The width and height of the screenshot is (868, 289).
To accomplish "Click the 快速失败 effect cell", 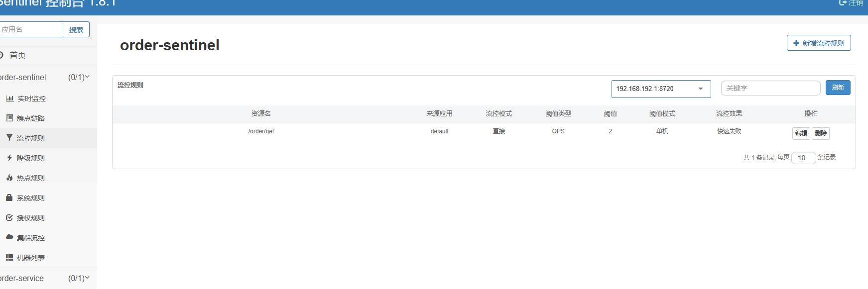I will coord(729,131).
